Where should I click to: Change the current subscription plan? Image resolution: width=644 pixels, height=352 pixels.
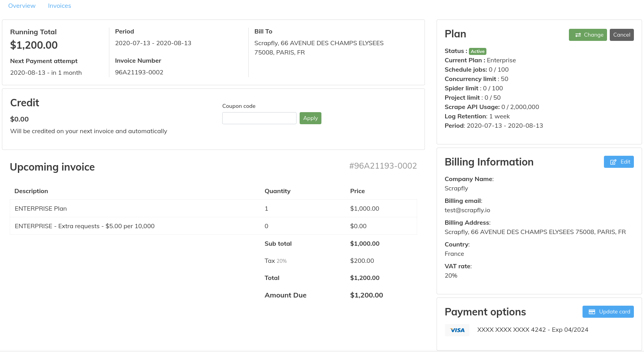tap(588, 35)
